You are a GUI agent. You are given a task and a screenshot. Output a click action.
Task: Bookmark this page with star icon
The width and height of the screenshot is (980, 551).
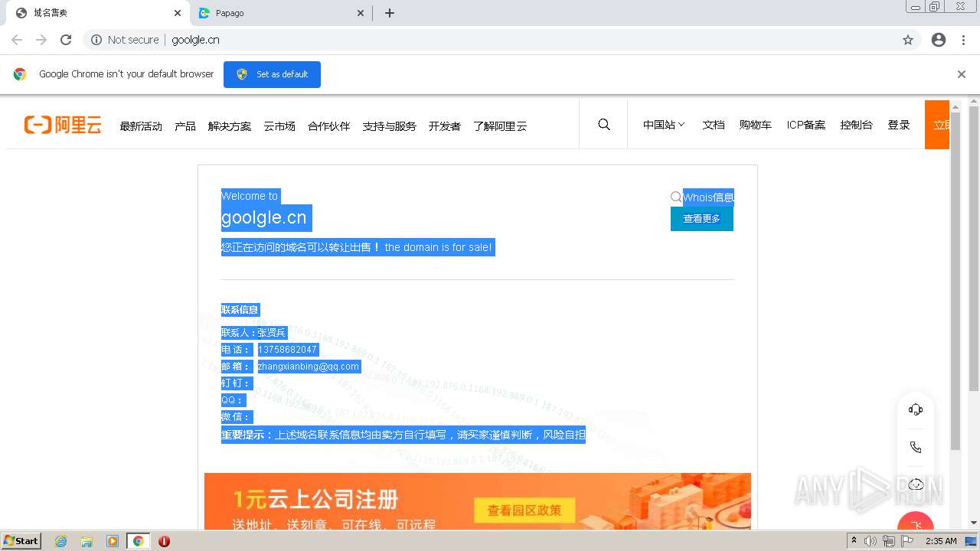[908, 40]
